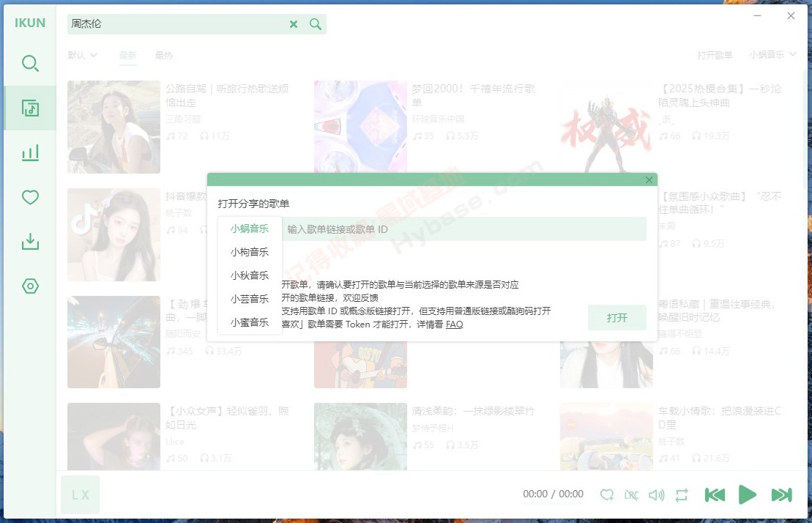Open the 公路自驾 playlist cover
This screenshot has height=523, width=812.
[114, 127]
